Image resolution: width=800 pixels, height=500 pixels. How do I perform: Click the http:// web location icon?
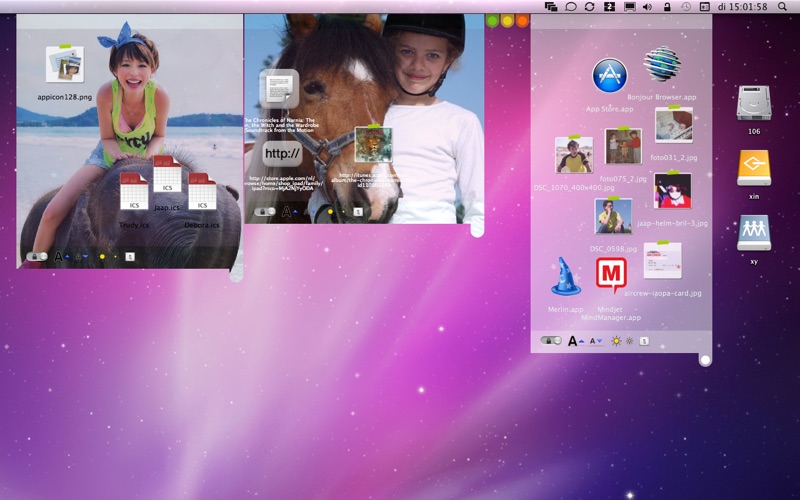[282, 153]
